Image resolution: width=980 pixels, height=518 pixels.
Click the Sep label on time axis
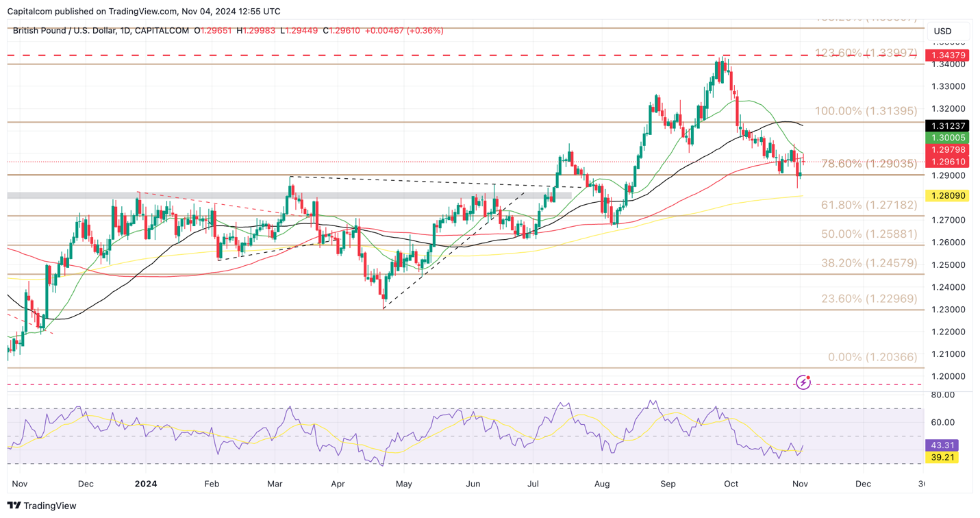(x=668, y=484)
